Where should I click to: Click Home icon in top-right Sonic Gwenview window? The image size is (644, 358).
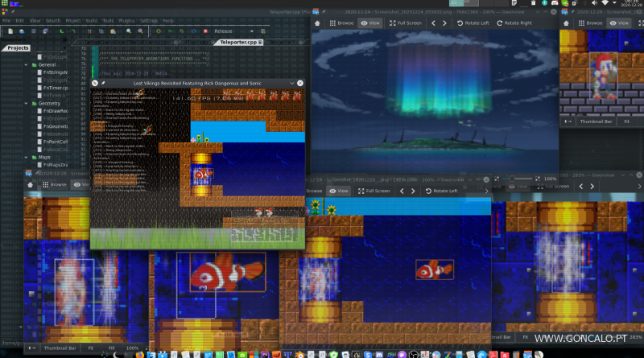[x=566, y=23]
